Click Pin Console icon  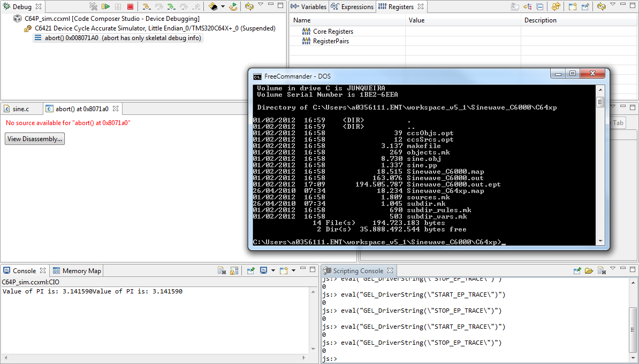[x=250, y=271]
